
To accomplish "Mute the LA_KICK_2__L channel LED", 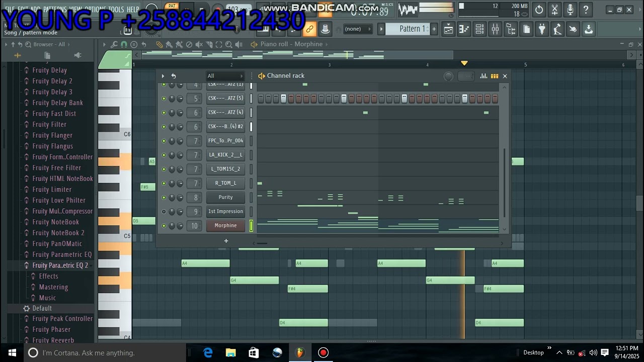I will point(164,155).
